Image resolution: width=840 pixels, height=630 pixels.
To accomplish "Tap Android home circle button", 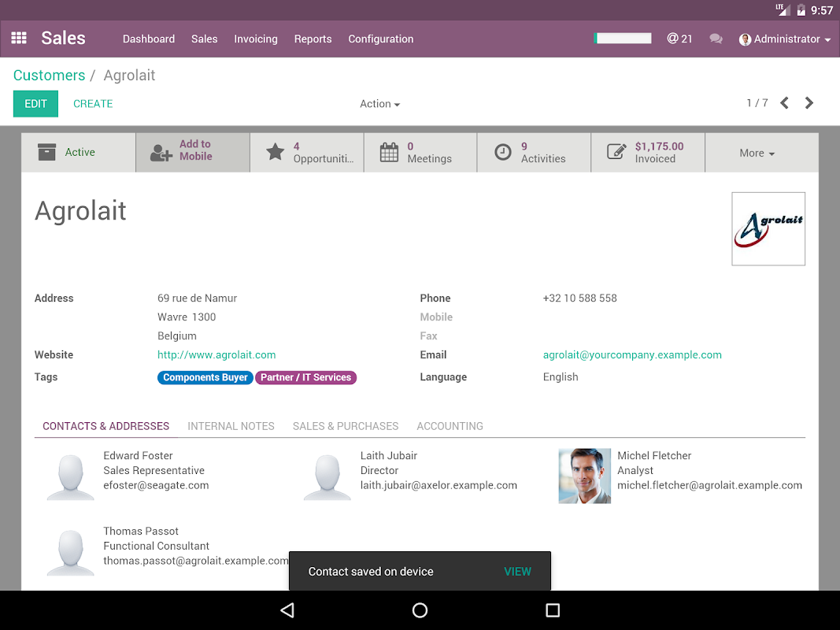I will point(420,610).
